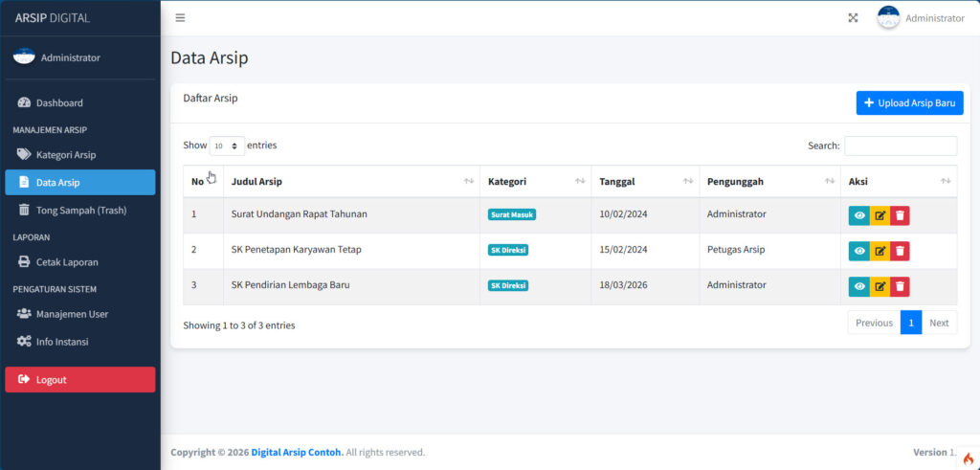The image size is (980, 470).
Task: Delete the SK Pendirian Lembaga Baru archive
Action: pyautogui.click(x=900, y=286)
